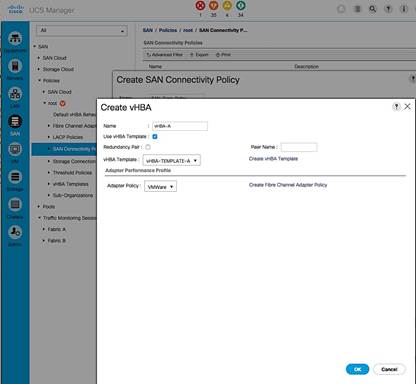416x384 pixels.
Task: Collapse the root tree node
Action: (44, 103)
